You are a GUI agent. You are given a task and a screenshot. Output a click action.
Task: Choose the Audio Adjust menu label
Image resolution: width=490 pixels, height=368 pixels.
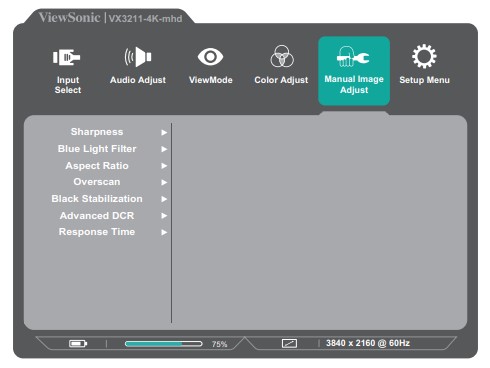[138, 80]
